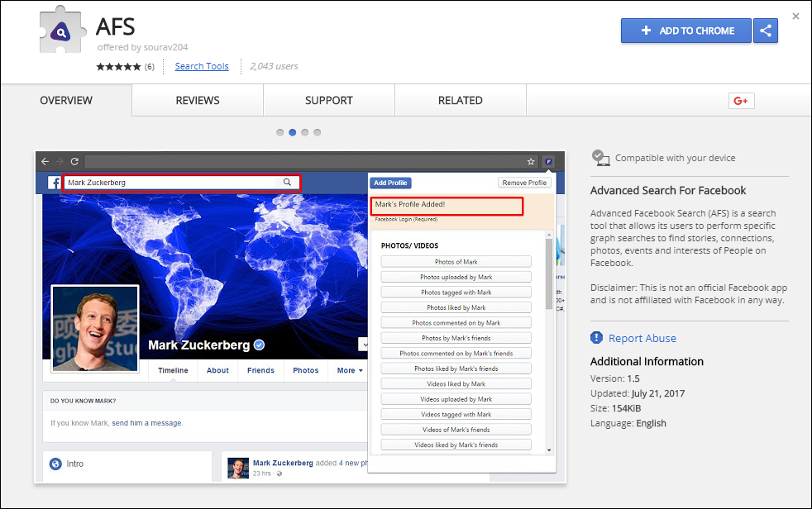812x509 pixels.
Task: Switch to the Support tab
Action: 329,100
